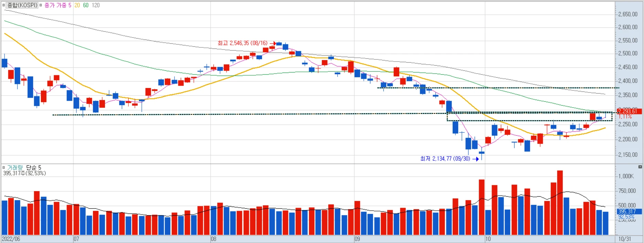Click the 1.11% change label
Screen dimensions: 644x243
625,117
